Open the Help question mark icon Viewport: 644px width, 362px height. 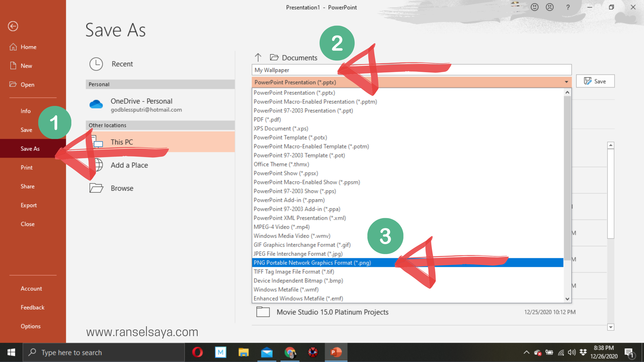click(x=568, y=7)
